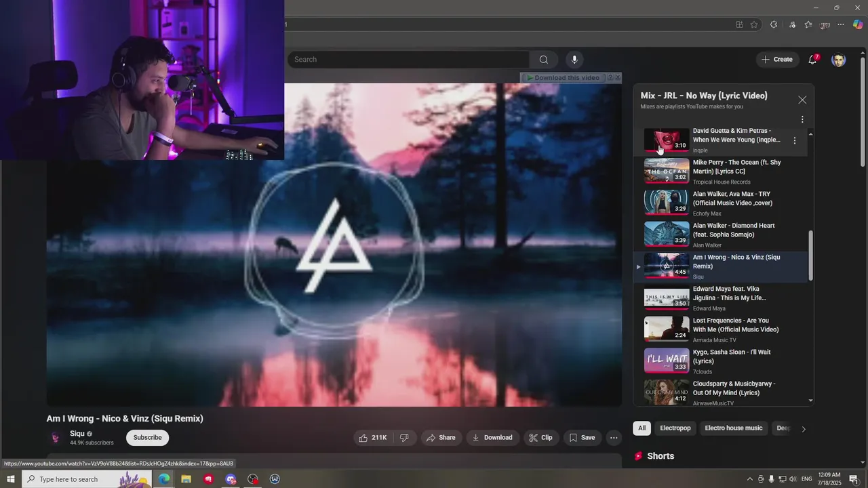
Task: Subscribe to the Siqu channel
Action: point(147,438)
